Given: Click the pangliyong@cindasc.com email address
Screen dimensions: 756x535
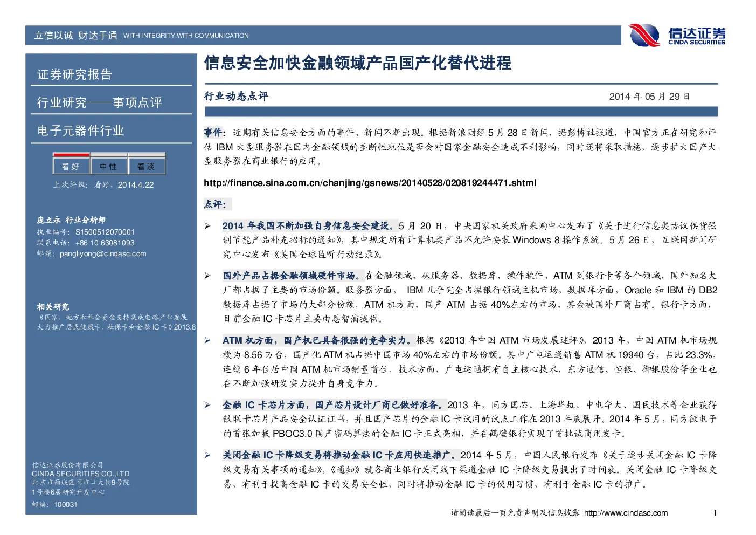Looking at the screenshot, I should pos(103,253).
